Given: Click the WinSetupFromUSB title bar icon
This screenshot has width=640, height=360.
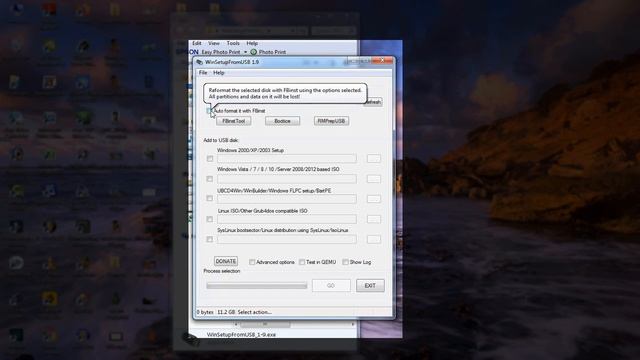Looking at the screenshot, I should (x=200, y=62).
